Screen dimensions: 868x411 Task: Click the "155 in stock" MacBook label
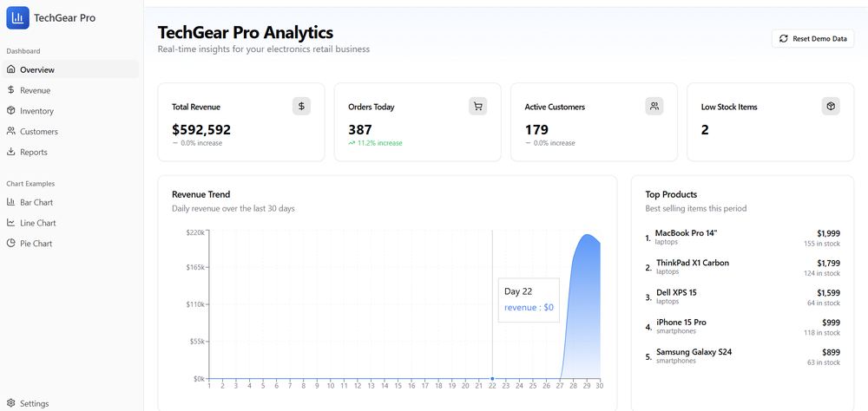click(x=822, y=244)
